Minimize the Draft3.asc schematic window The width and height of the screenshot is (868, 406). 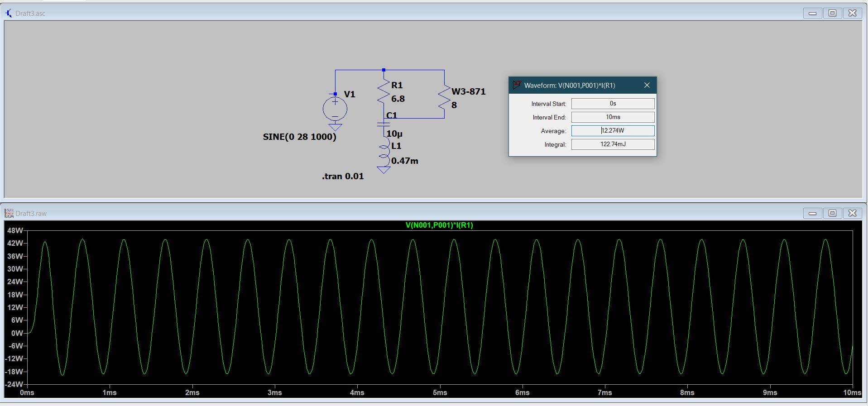[x=812, y=13]
